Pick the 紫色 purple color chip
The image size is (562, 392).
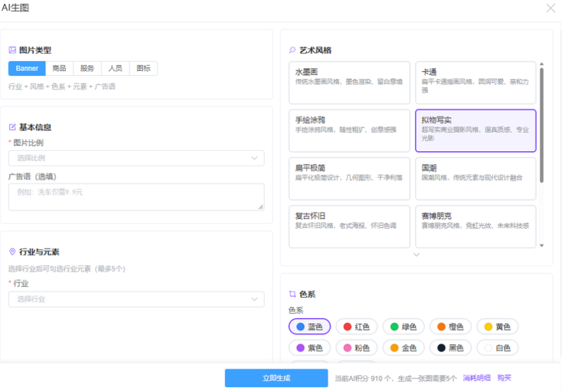coord(310,347)
